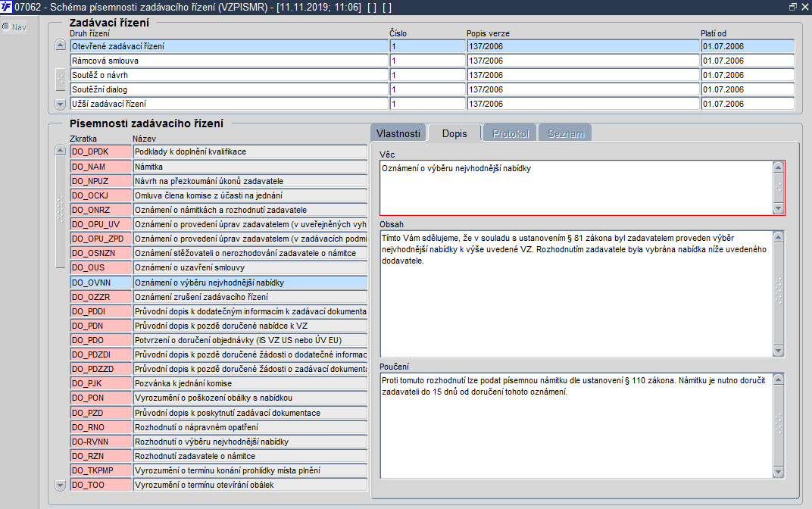Select the Nav radio button
The image size is (812, 509).
(x=6, y=27)
